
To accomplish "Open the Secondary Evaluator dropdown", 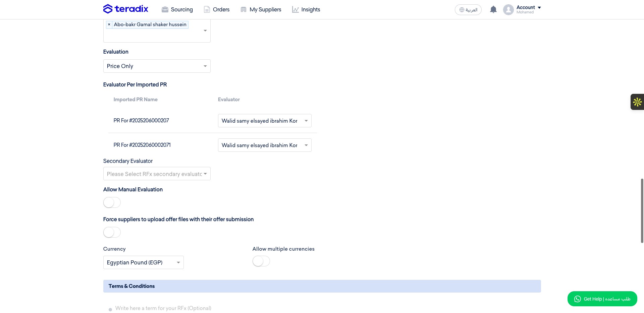I will tap(157, 174).
